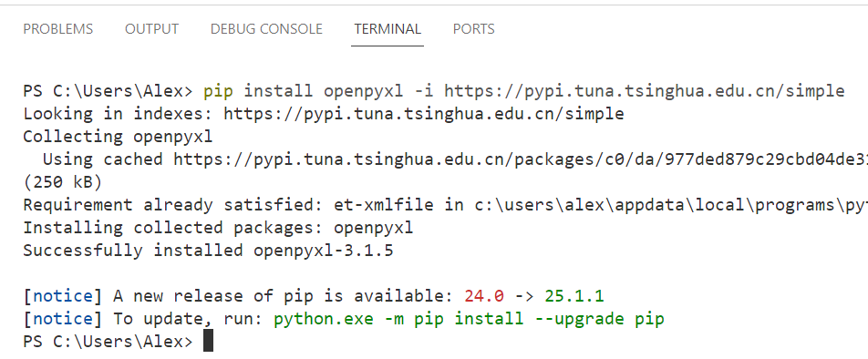Screen dimensions: 868x359
Task: Click the 'Successfully installed openpyxl-3.1.5' line
Action: (208, 251)
